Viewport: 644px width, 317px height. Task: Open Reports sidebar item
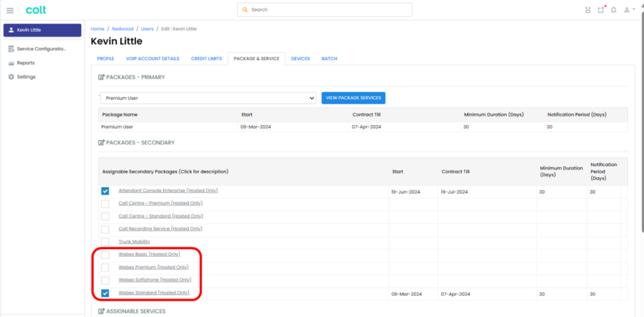pyautogui.click(x=26, y=64)
